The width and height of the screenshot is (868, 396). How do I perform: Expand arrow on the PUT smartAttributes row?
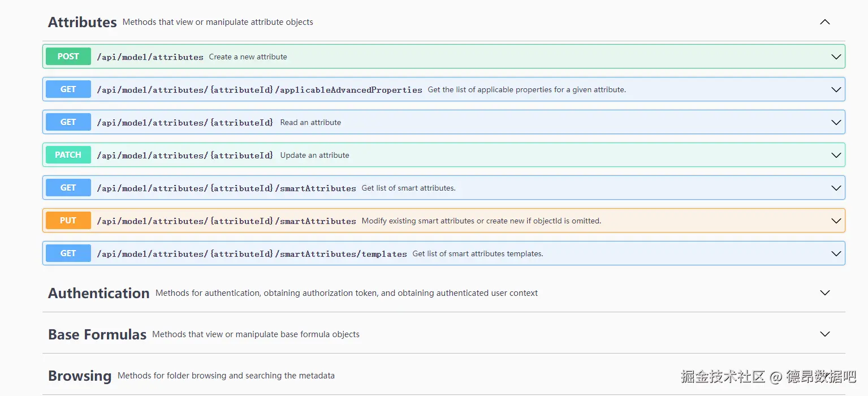[836, 221]
